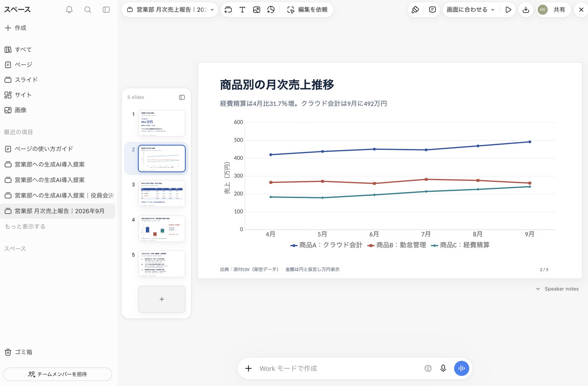Click チームメンバーを招待 button
The height and width of the screenshot is (386, 588).
pos(57,374)
